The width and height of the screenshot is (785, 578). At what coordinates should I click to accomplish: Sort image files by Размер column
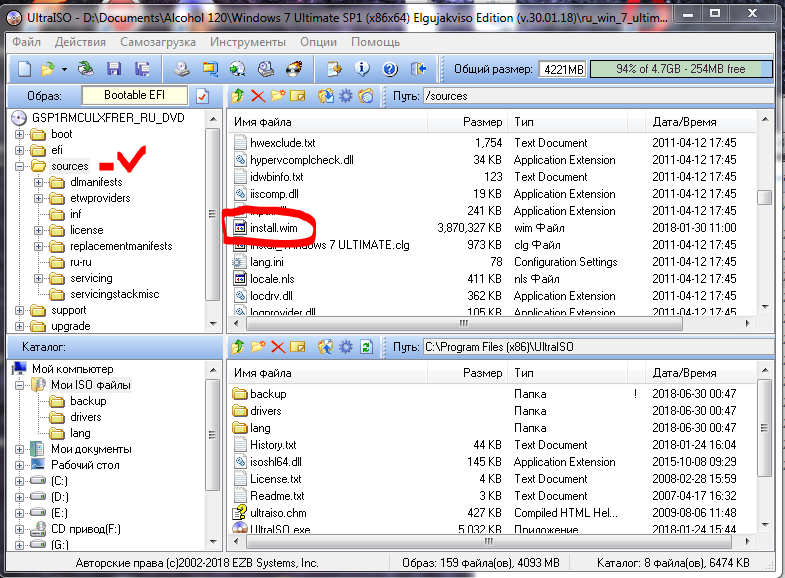click(x=467, y=122)
